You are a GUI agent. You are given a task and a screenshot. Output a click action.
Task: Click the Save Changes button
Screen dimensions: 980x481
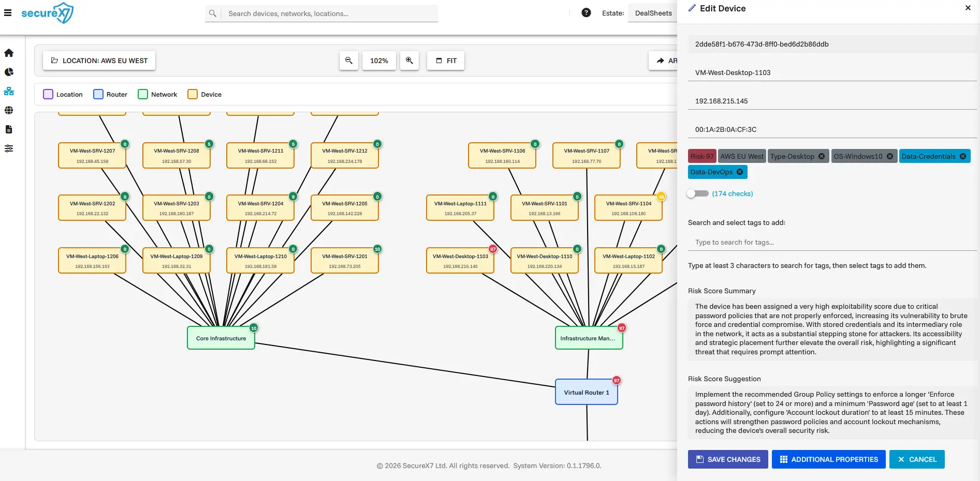(727, 459)
